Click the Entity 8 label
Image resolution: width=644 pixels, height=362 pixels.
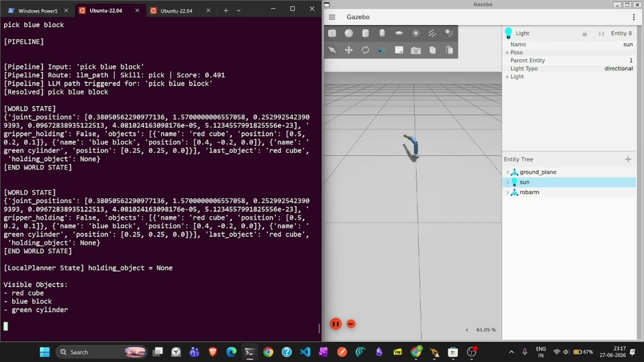click(621, 33)
